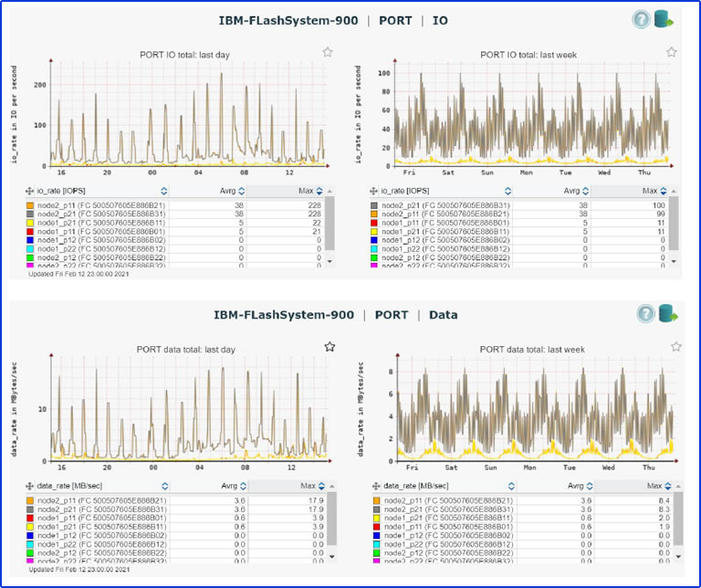Click Data breadcrumb in lower header
This screenshot has width=701, height=588.
443,315
